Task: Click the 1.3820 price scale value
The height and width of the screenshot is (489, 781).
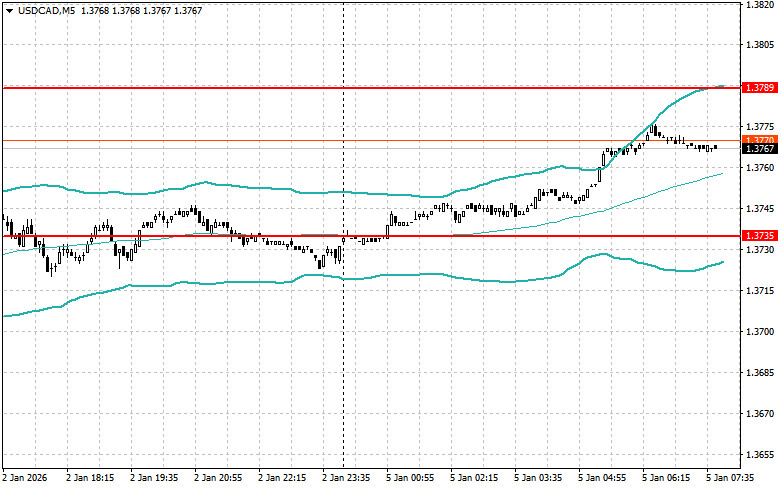Action: pyautogui.click(x=760, y=4)
